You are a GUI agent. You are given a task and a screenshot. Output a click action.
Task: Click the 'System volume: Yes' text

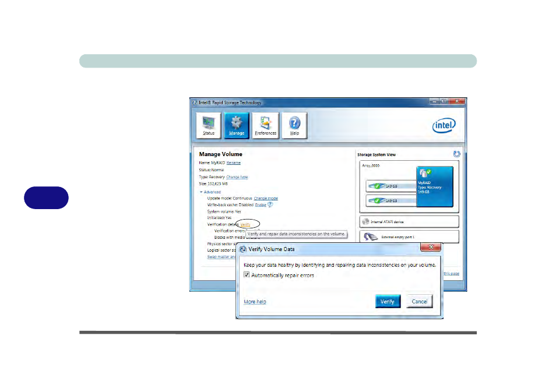[224, 211]
